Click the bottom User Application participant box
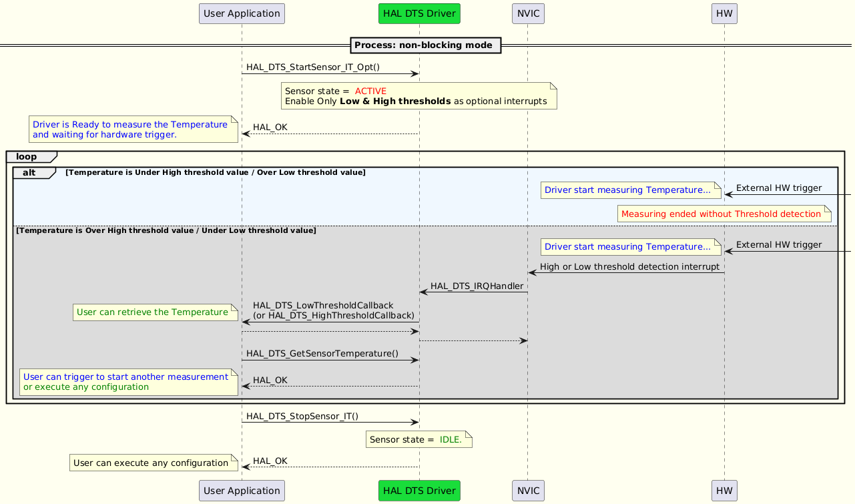 click(242, 490)
